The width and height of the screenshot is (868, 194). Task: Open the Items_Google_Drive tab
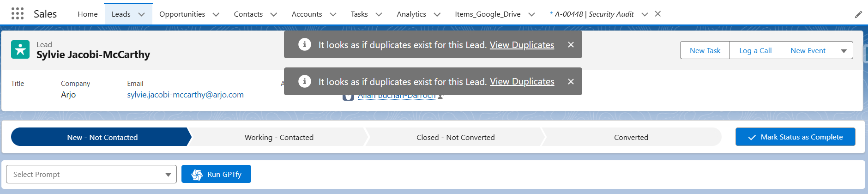point(488,14)
